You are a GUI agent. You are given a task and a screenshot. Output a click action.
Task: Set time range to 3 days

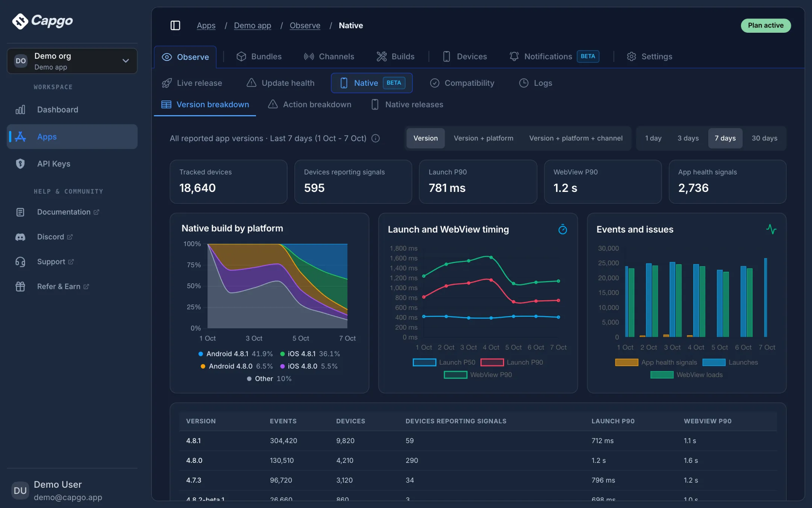click(x=688, y=138)
